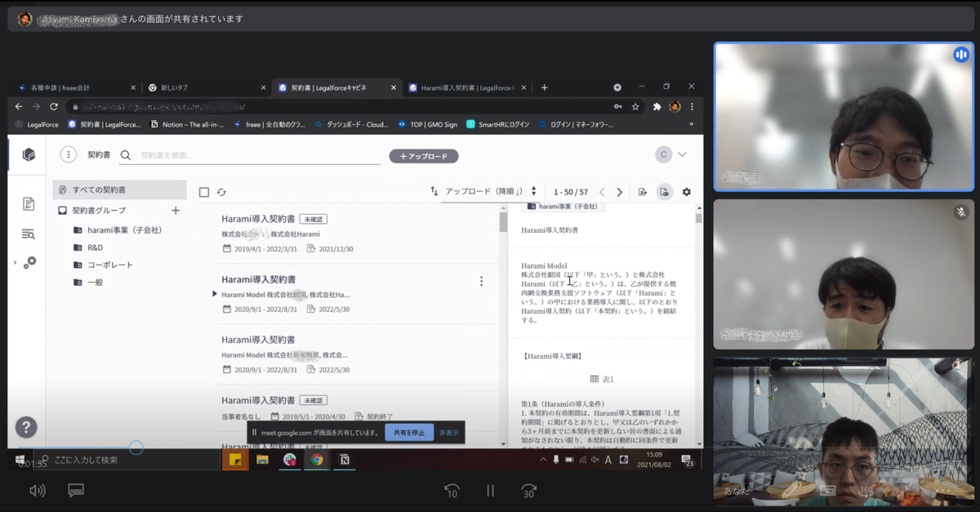Switch to 各種申請 | freee会計 tab
Image resolution: width=980 pixels, height=512 pixels.
(77, 87)
